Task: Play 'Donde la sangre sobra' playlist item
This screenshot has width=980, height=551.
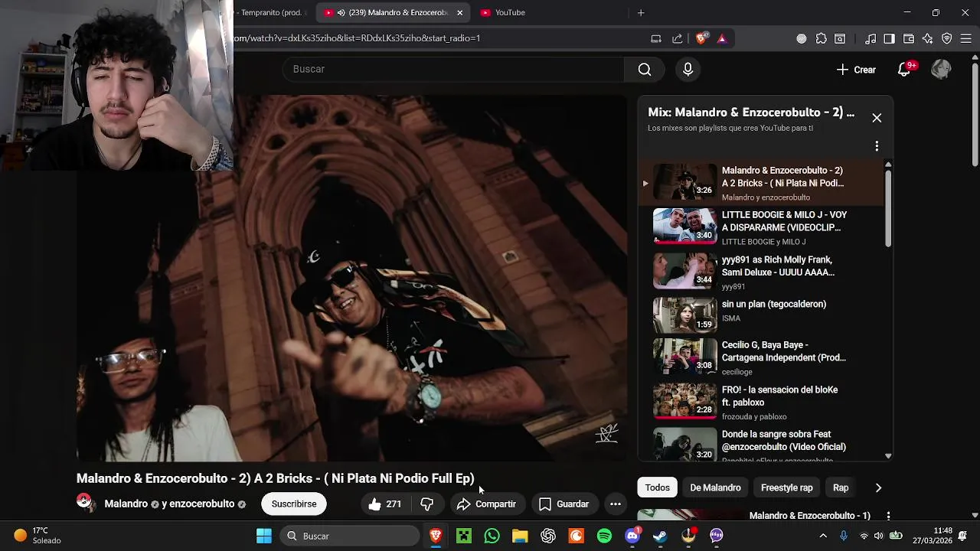Action: point(761,445)
